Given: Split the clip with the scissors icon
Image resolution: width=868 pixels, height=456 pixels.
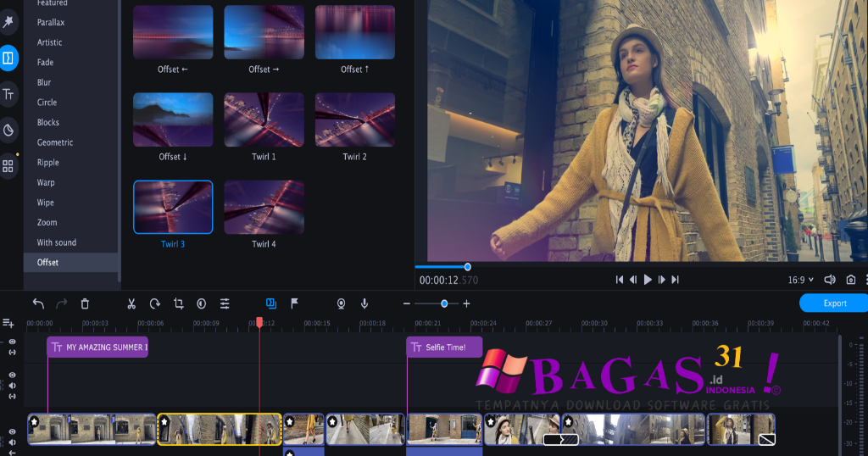Looking at the screenshot, I should [131, 303].
